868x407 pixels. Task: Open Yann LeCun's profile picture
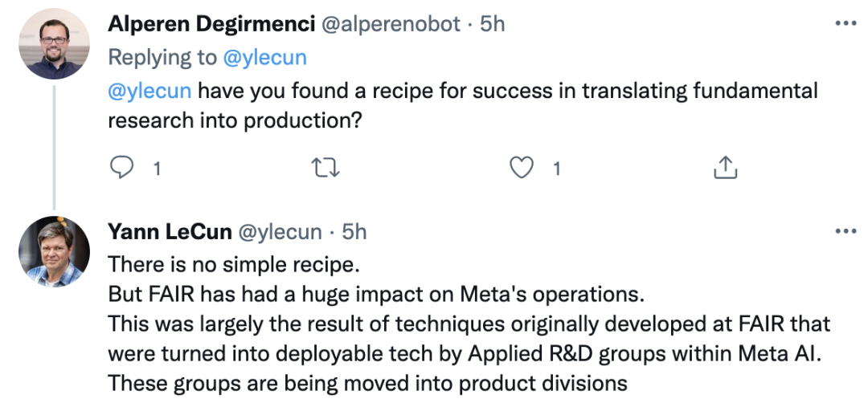[54, 252]
